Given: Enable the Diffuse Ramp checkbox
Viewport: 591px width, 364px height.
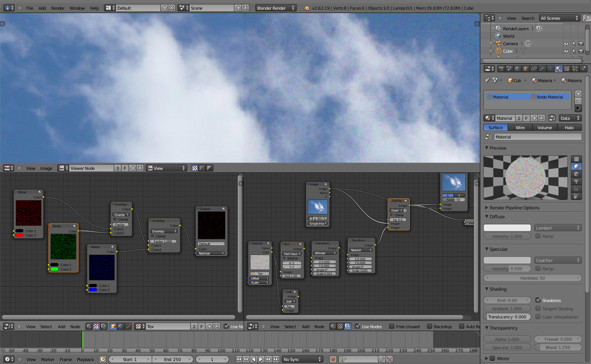Looking at the screenshot, I should coord(538,236).
